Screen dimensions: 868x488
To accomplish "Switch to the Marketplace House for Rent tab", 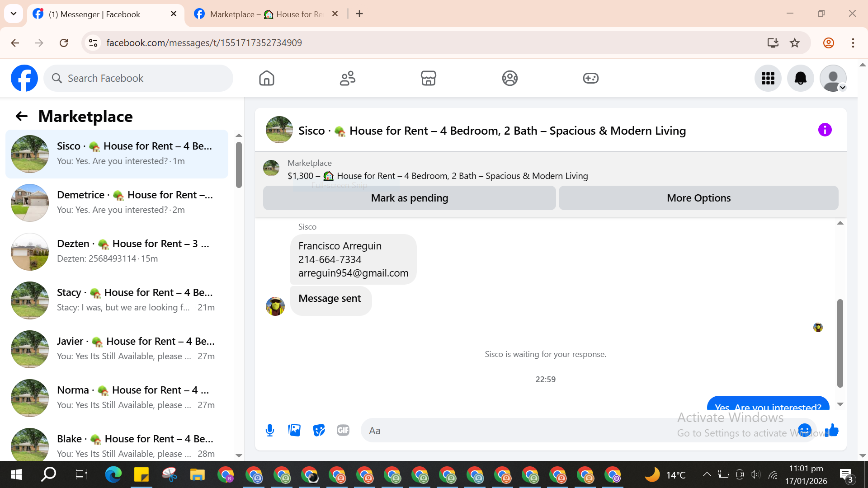I will 267,14.
